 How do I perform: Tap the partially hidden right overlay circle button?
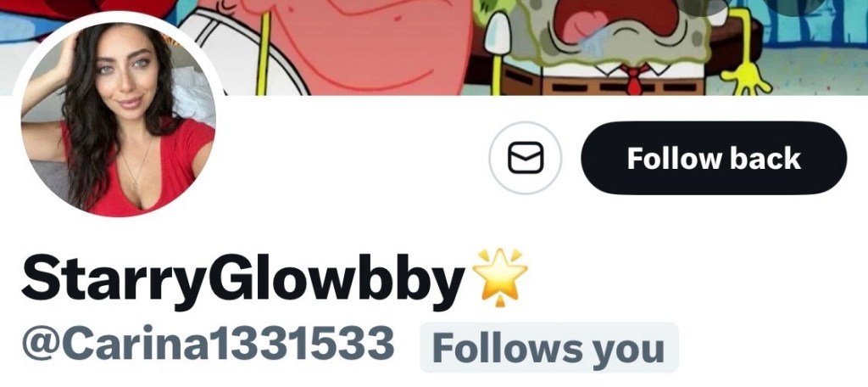(795, 6)
